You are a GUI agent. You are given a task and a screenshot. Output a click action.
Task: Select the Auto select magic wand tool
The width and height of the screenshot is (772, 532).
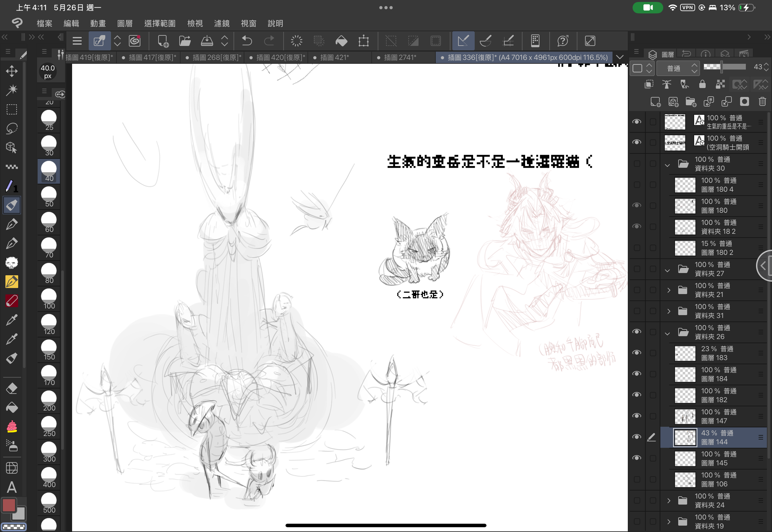pyautogui.click(x=12, y=90)
